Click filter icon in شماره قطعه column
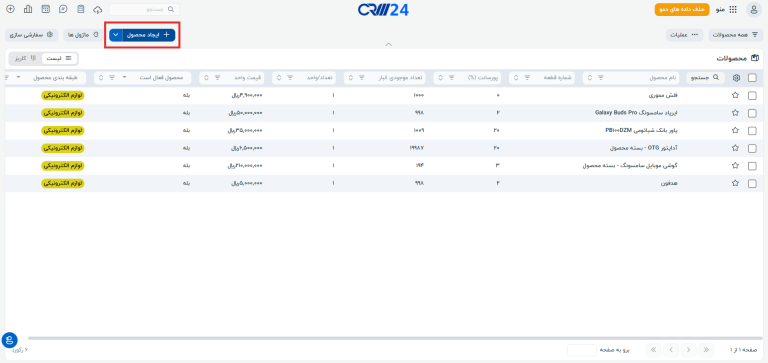 pos(528,77)
